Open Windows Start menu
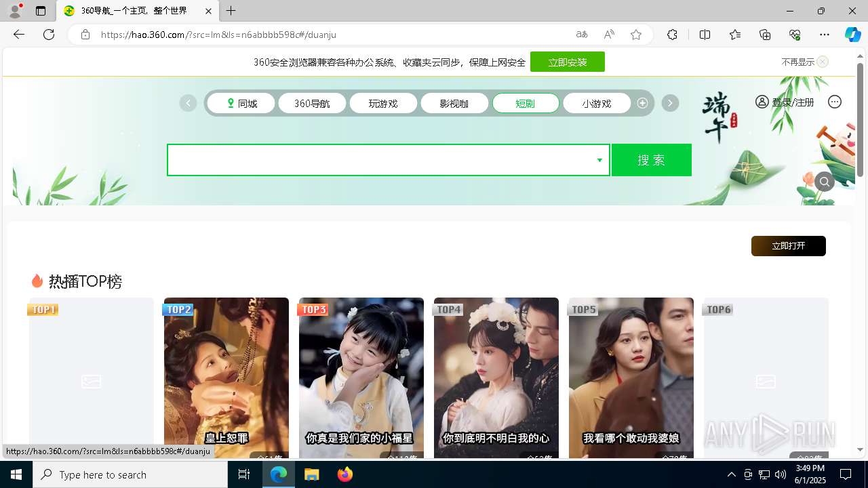This screenshot has height=488, width=868. click(16, 474)
